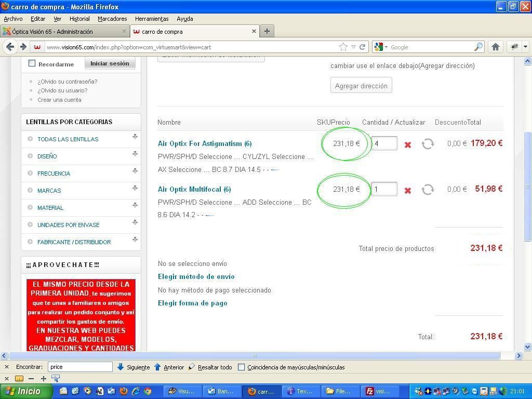The image size is (532, 399).
Task: Click the Crear una cuenta link
Action: pos(59,100)
